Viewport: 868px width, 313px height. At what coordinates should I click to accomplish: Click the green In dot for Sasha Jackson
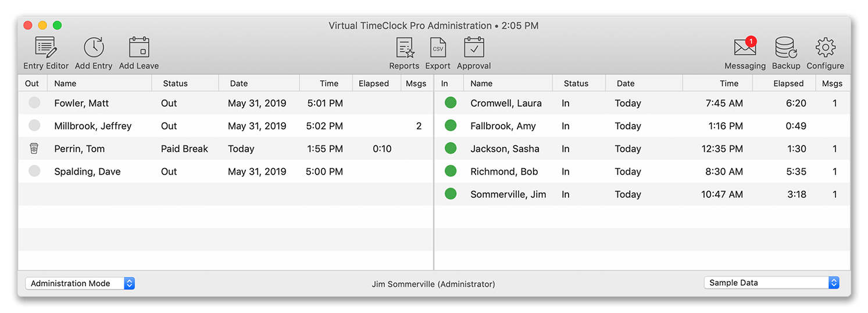click(x=451, y=148)
